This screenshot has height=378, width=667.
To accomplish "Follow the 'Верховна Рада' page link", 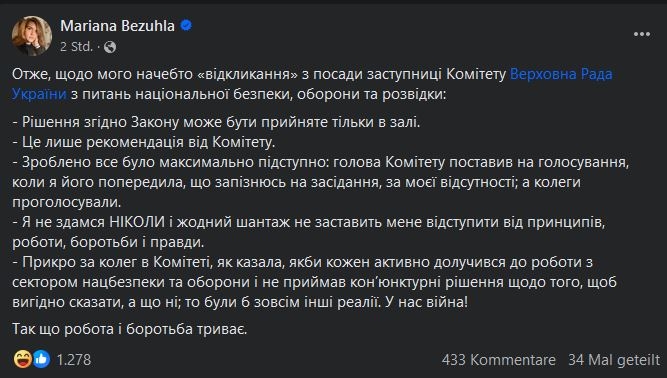I will [561, 74].
